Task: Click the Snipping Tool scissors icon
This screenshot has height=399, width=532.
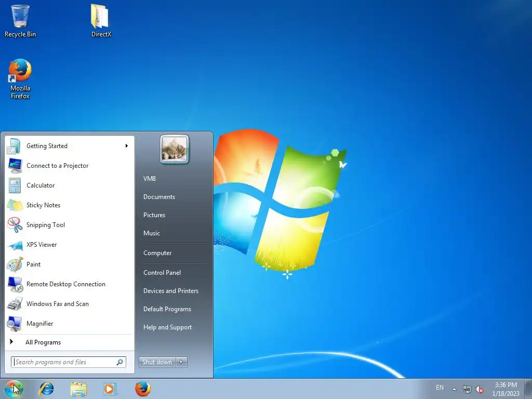Action: (x=15, y=225)
